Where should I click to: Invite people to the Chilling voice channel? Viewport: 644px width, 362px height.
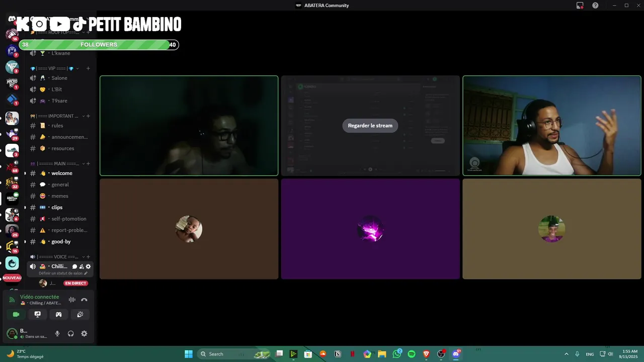[82, 266]
